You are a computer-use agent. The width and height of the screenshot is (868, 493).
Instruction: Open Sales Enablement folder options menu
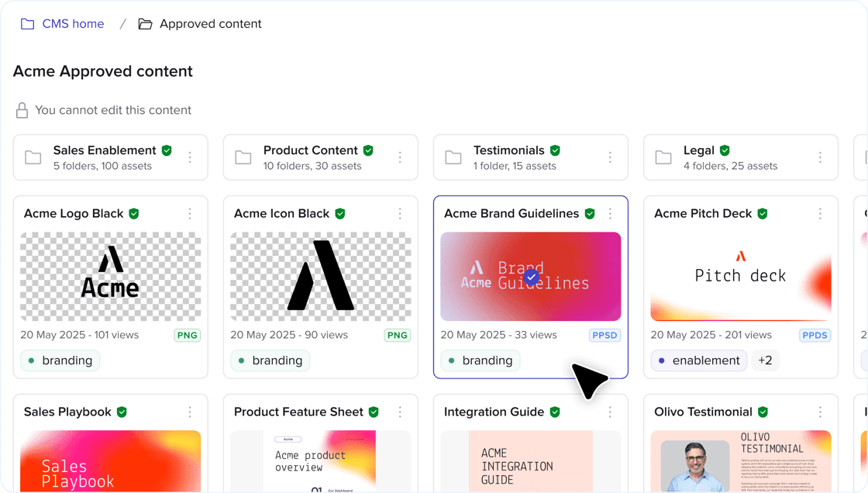tap(190, 157)
